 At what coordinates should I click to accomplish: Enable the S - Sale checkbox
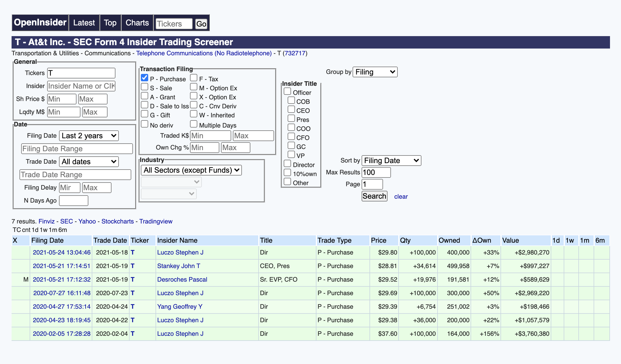click(x=145, y=87)
